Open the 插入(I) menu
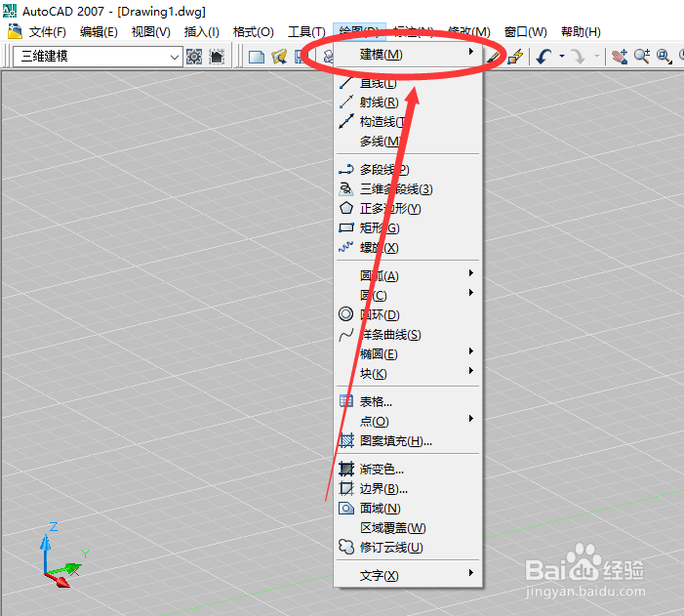The image size is (684, 616). 201,32
